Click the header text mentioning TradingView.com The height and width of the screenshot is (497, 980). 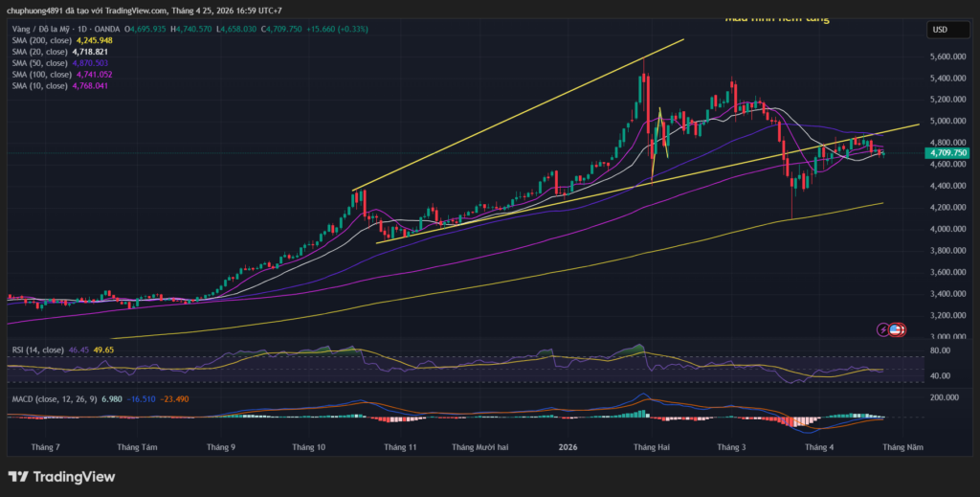(x=144, y=11)
